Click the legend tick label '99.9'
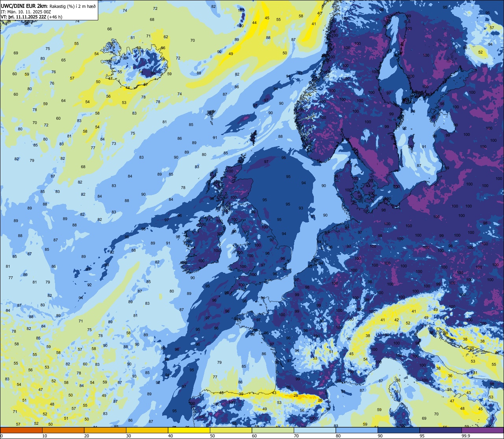504x439 pixels. coord(466,436)
